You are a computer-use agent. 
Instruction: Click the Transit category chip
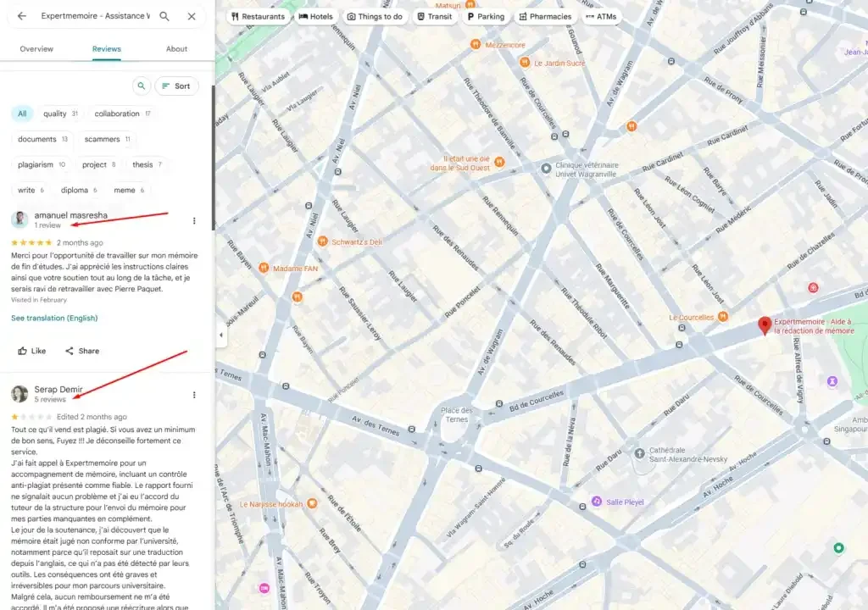pos(435,17)
